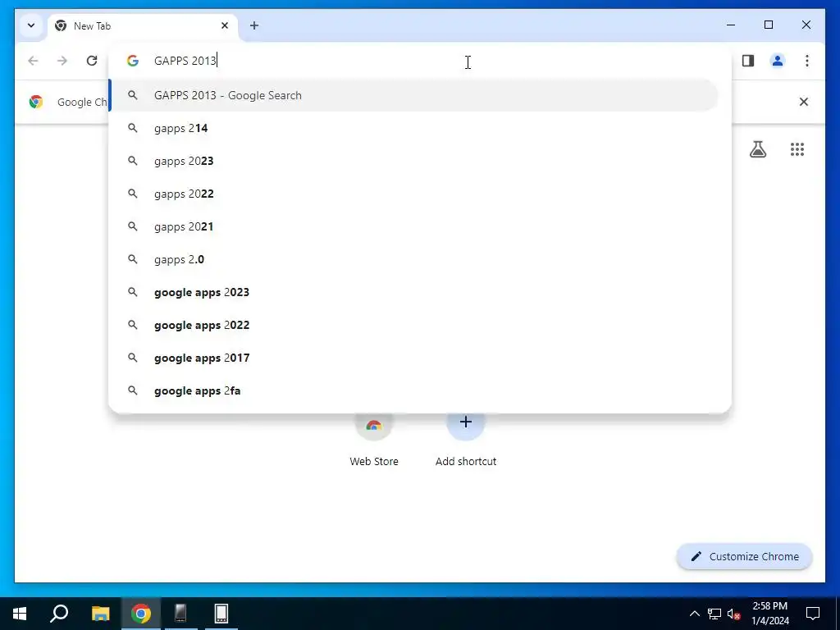
Task: Click the dark phone app taskbar icon
Action: (180, 614)
